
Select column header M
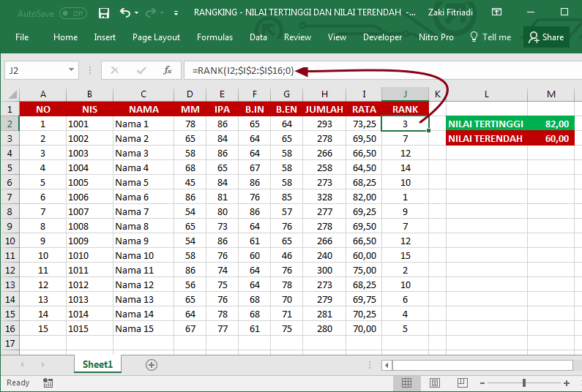(551, 94)
